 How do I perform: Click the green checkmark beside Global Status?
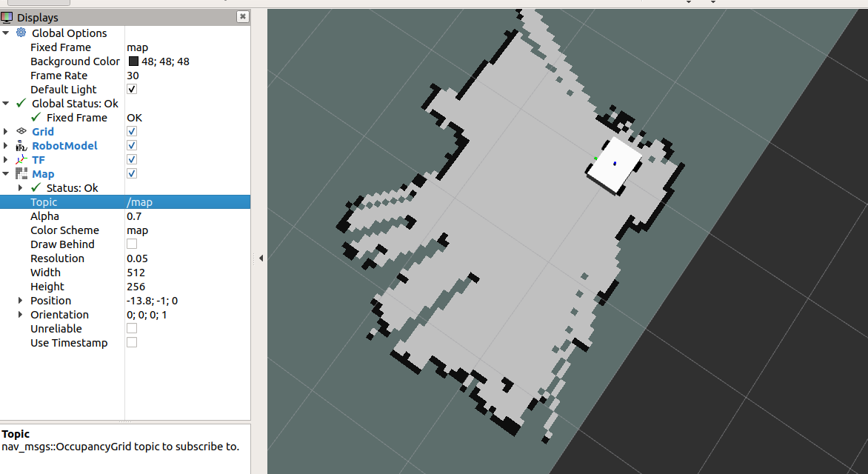[21, 104]
